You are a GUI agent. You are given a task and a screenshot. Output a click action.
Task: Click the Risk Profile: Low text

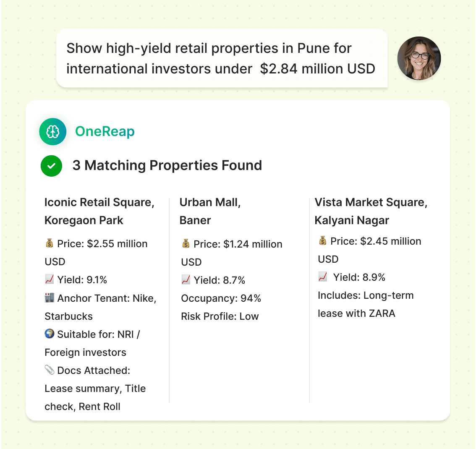tap(220, 316)
